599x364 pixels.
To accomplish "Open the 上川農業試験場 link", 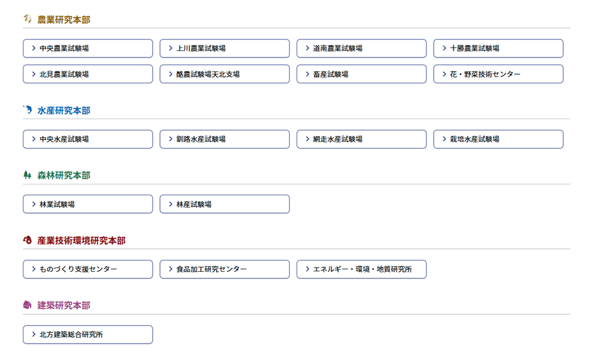I will (x=225, y=48).
